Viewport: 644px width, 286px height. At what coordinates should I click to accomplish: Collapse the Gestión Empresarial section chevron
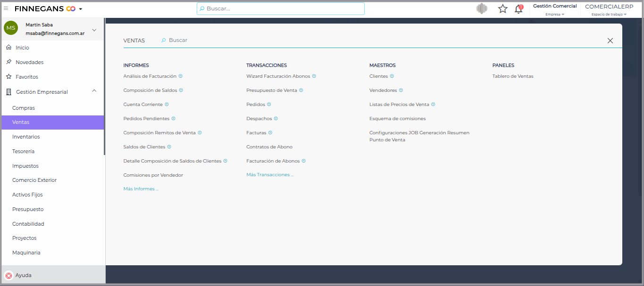94,90
